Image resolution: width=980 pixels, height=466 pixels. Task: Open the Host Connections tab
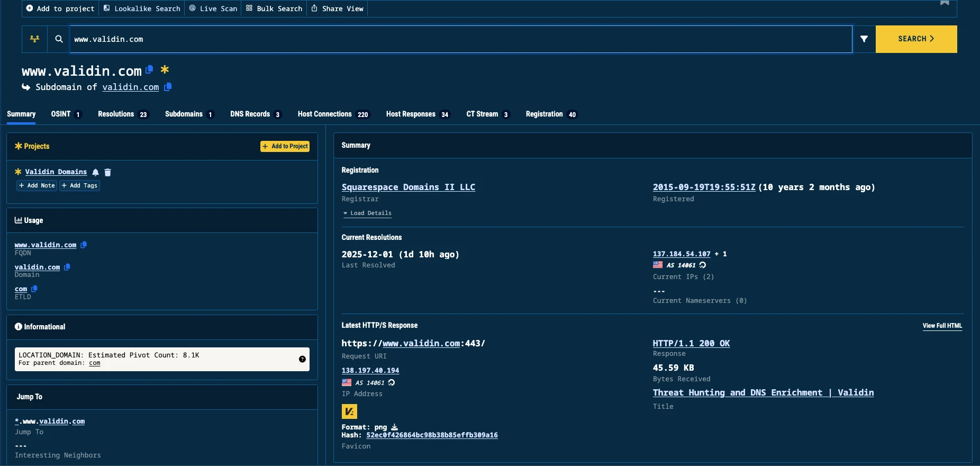(x=333, y=114)
